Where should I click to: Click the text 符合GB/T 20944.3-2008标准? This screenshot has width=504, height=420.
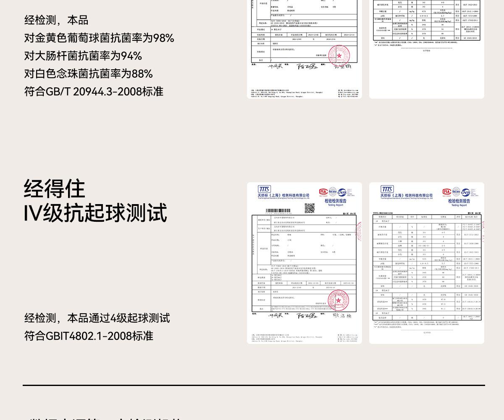click(94, 92)
